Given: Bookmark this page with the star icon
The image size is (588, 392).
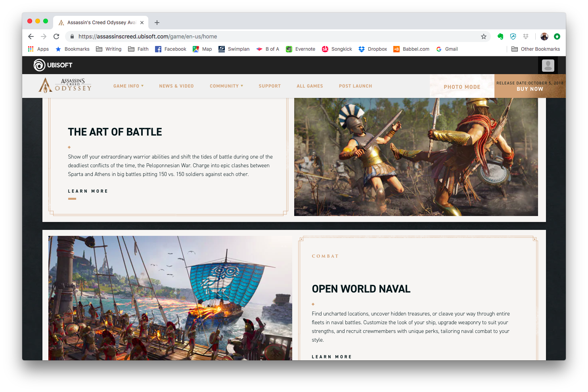Looking at the screenshot, I should pyautogui.click(x=484, y=36).
